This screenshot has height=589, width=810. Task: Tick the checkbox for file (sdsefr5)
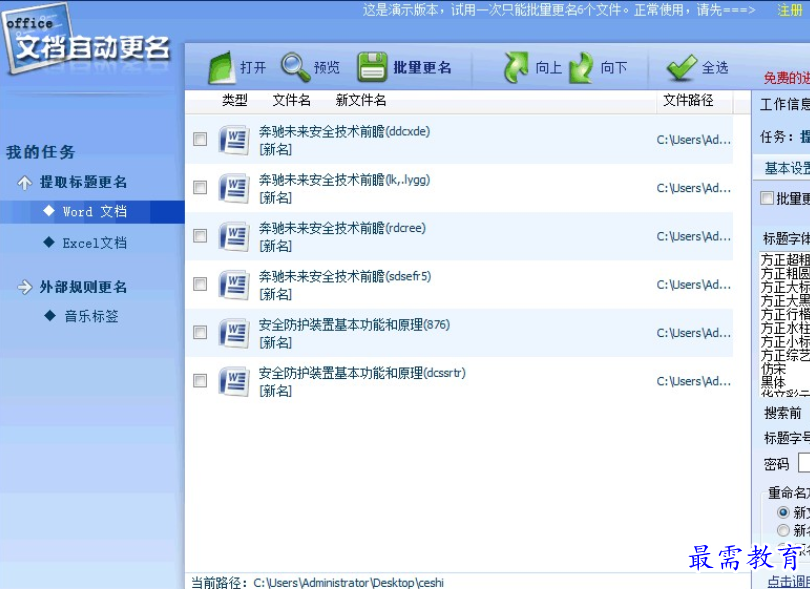point(200,284)
